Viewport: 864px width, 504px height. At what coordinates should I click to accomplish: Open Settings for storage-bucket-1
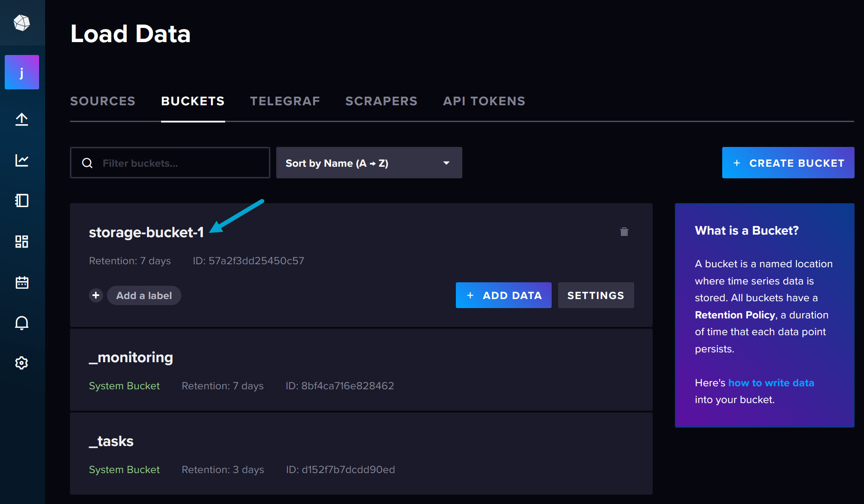tap(595, 295)
